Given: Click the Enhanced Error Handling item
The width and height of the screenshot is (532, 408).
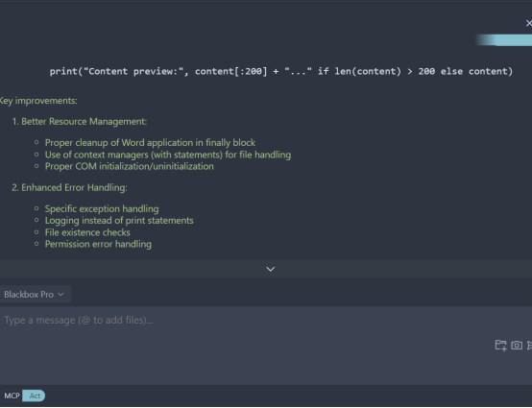Looking at the screenshot, I should (x=69, y=187).
